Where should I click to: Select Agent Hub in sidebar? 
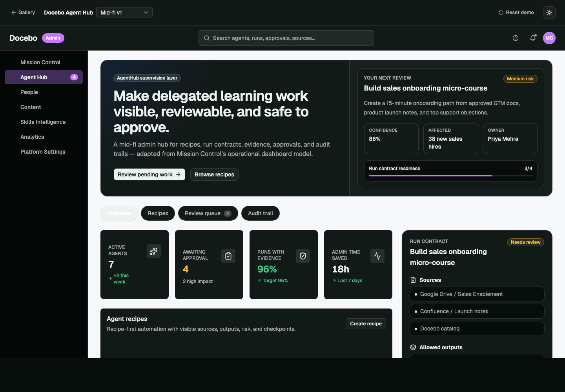pos(44,77)
